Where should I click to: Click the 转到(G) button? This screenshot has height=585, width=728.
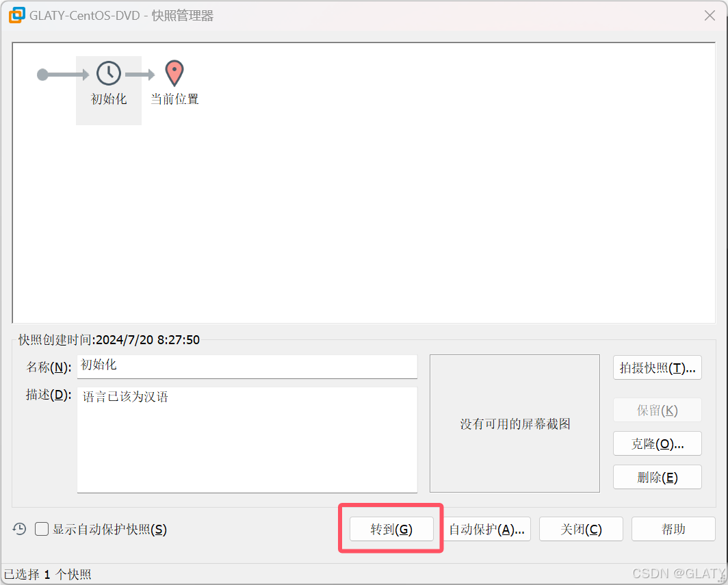pos(391,529)
